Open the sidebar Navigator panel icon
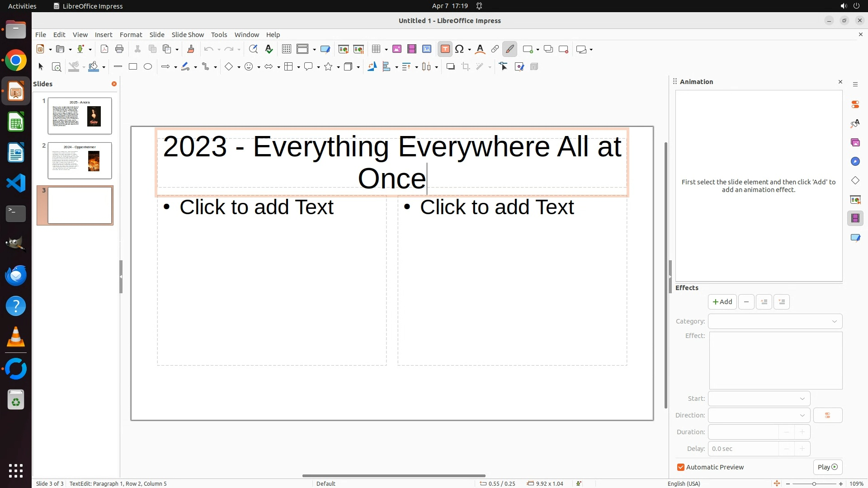Screen dimensions: 868x488 (x=855, y=162)
